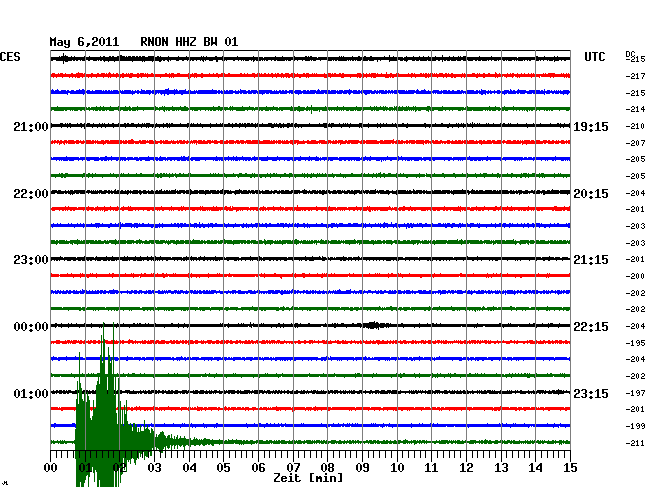Viewport: 650px width, 494px height.
Task: Click the minute axis tick label 11
Action: [x=431, y=468]
